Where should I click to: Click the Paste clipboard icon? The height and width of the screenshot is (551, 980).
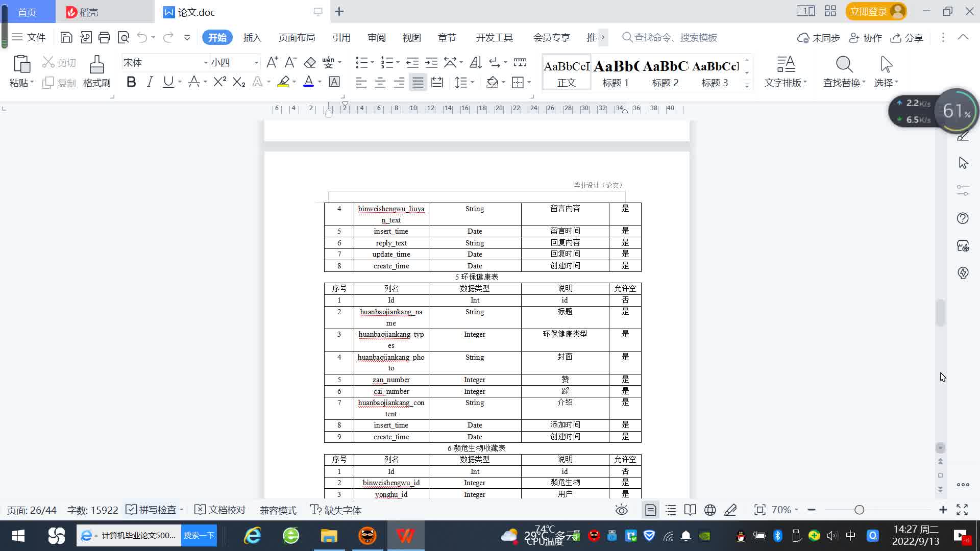coord(21,64)
